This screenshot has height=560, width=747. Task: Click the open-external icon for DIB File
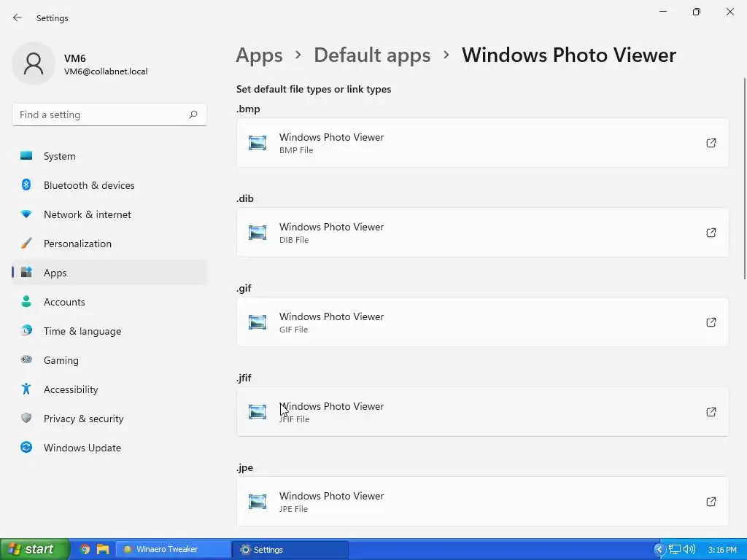711,233
